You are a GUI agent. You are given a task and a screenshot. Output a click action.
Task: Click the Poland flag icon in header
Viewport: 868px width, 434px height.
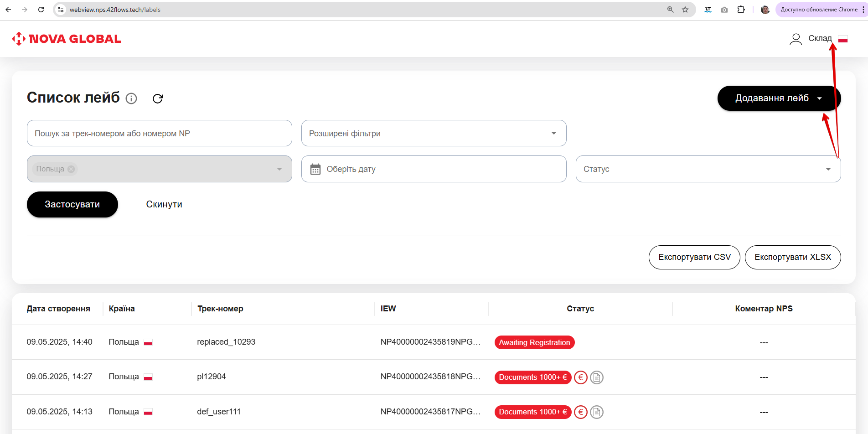pos(843,39)
